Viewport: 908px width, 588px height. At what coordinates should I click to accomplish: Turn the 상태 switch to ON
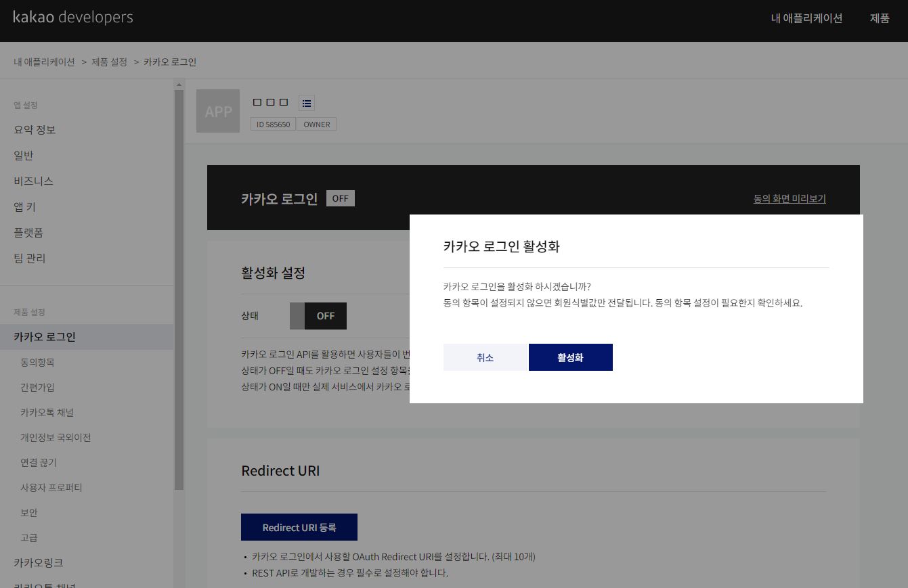318,316
